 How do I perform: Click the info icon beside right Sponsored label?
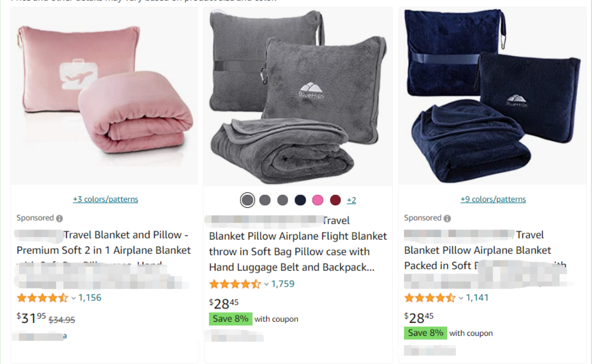point(447,218)
